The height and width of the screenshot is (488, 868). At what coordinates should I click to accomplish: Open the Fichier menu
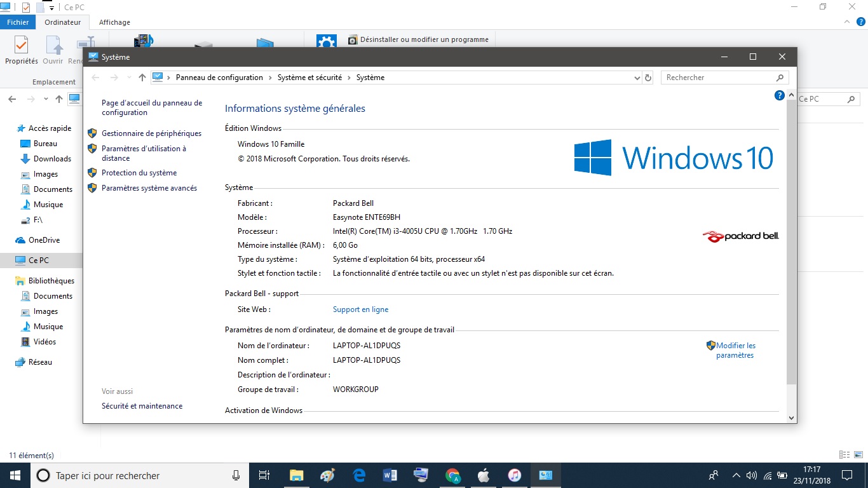coord(18,22)
